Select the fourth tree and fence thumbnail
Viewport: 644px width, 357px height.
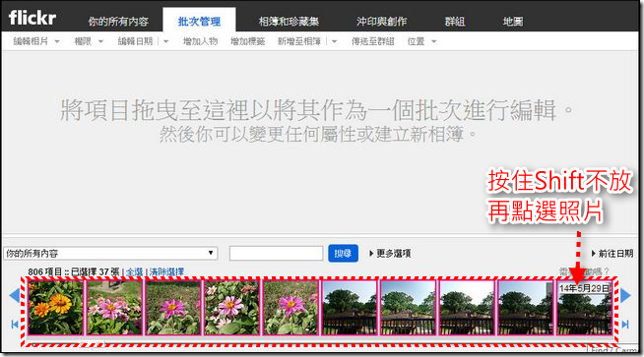pos(526,308)
